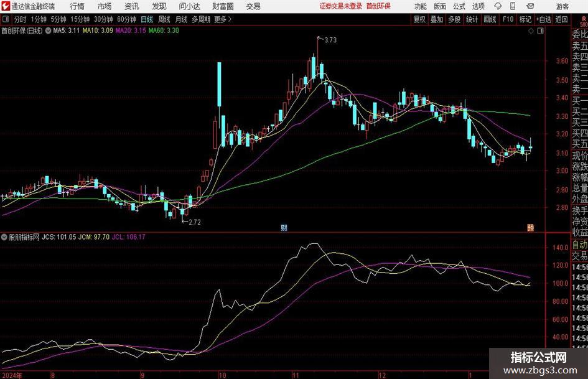Open the 公式 menu

(x=459, y=6)
